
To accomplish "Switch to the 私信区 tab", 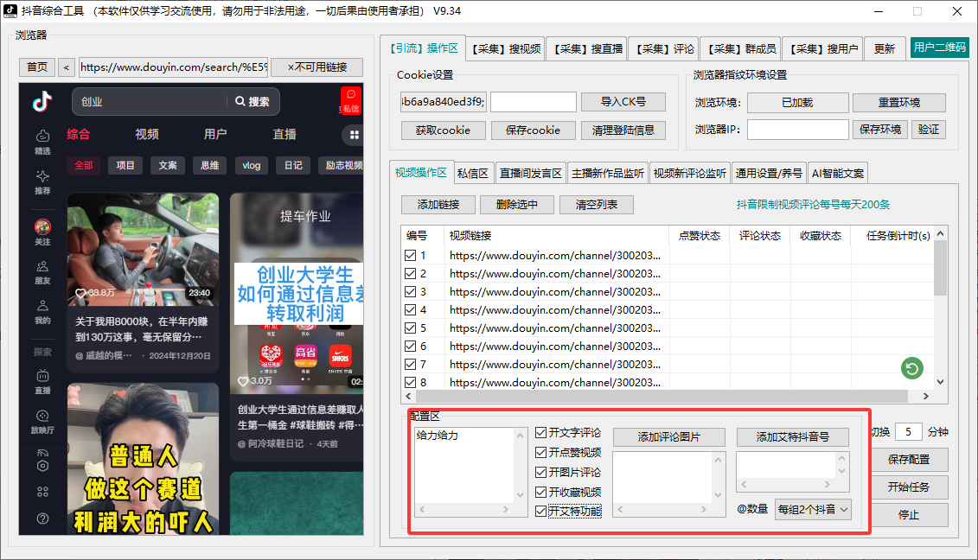I will click(x=473, y=174).
